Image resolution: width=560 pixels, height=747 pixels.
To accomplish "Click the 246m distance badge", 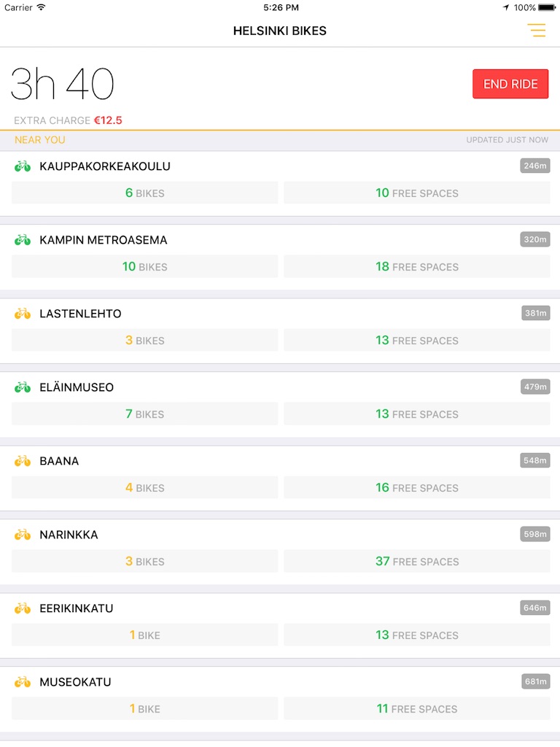I will tap(535, 166).
